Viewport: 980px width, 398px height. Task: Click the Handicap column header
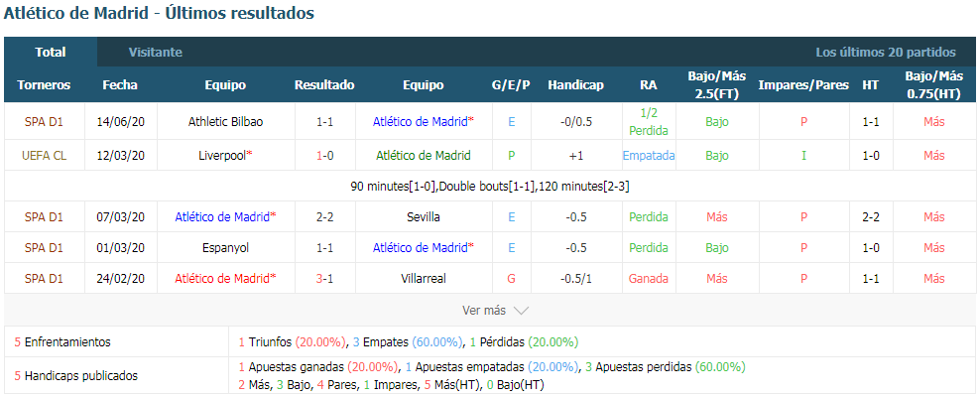pyautogui.click(x=575, y=85)
